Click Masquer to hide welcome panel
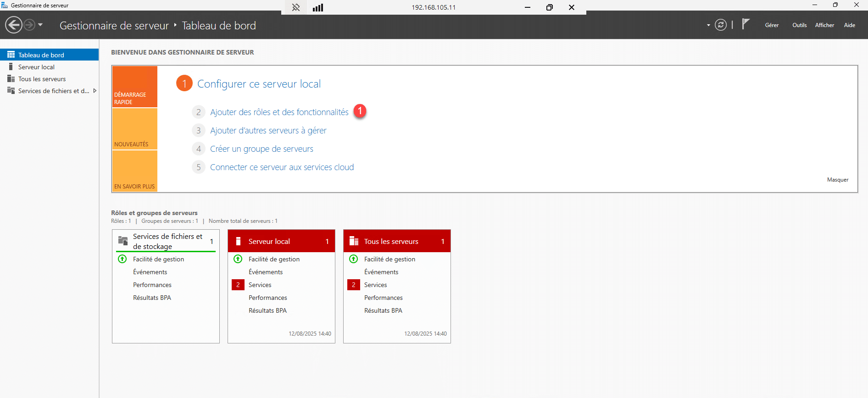Image resolution: width=868 pixels, height=398 pixels. tap(837, 180)
